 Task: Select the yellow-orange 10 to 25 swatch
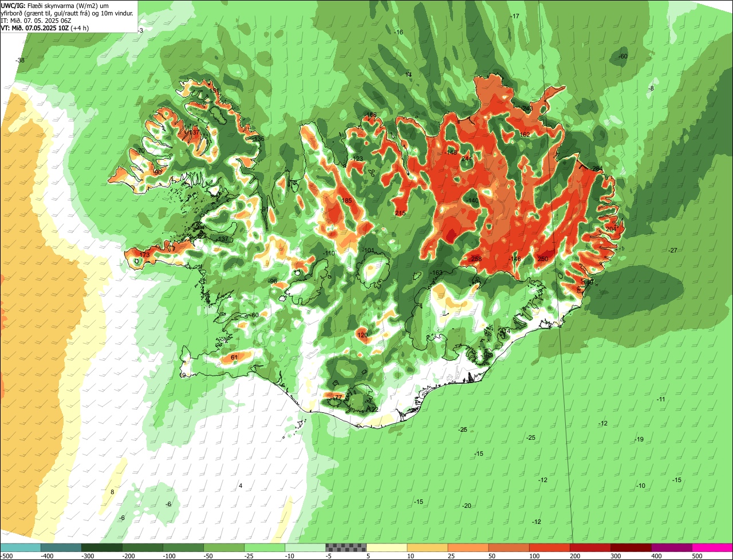click(x=428, y=547)
